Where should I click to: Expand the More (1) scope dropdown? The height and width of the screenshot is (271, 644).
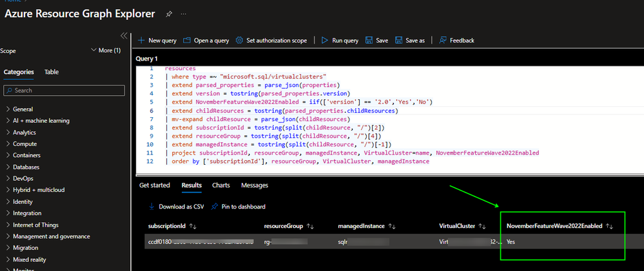106,50
